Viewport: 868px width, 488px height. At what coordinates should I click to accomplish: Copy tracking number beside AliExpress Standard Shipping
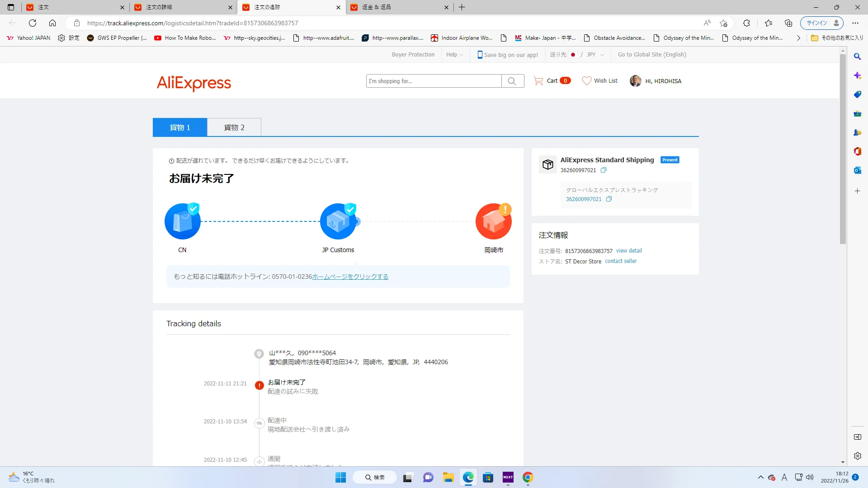[604, 170]
